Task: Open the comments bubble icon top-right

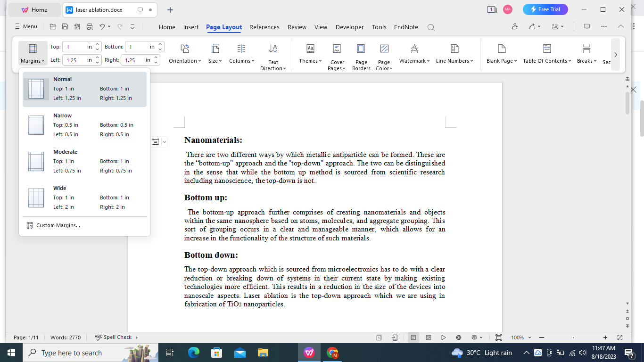Action: click(x=586, y=27)
